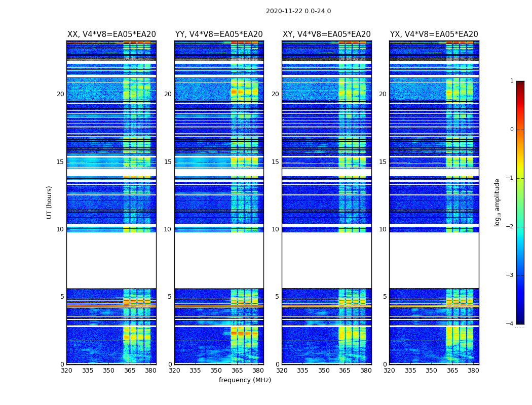Click the frequency (MHz) axis label

pyautogui.click(x=245, y=380)
